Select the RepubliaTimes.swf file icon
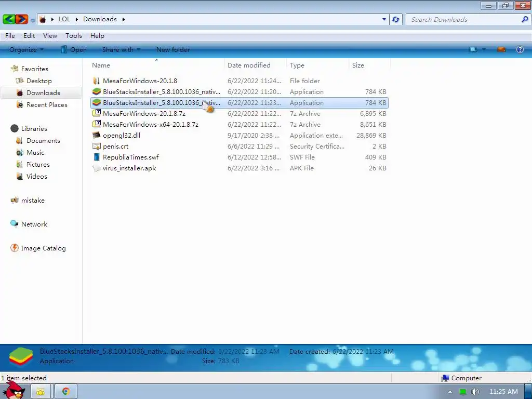 click(96, 157)
